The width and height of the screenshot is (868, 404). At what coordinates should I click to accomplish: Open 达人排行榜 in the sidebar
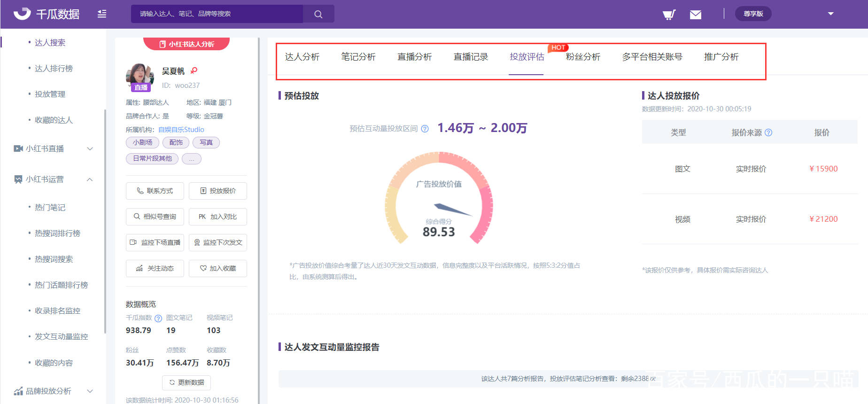[x=54, y=69]
